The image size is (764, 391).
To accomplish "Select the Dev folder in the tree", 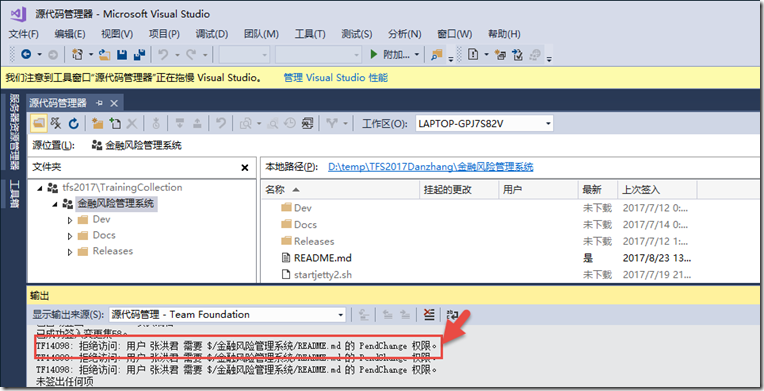I will 101,219.
